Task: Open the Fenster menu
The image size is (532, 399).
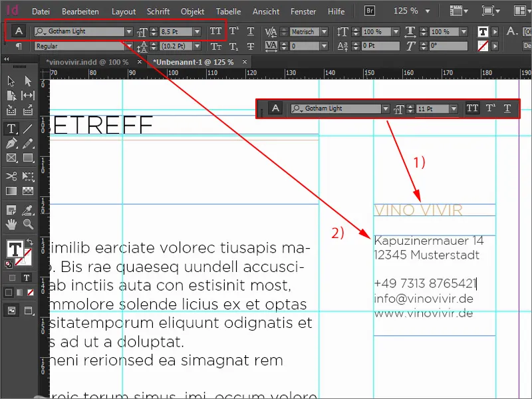Action: [x=303, y=11]
